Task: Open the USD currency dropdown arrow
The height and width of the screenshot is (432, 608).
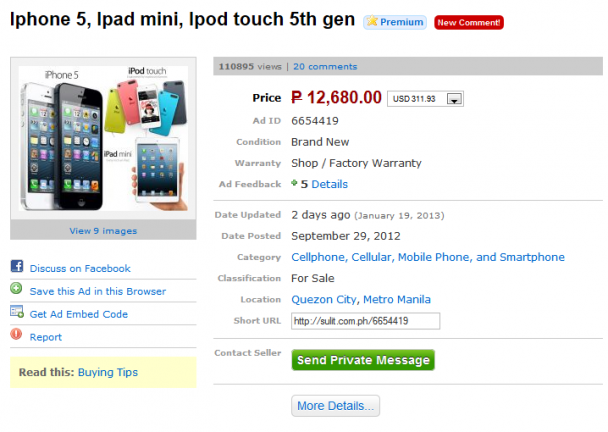Action: pos(455,99)
